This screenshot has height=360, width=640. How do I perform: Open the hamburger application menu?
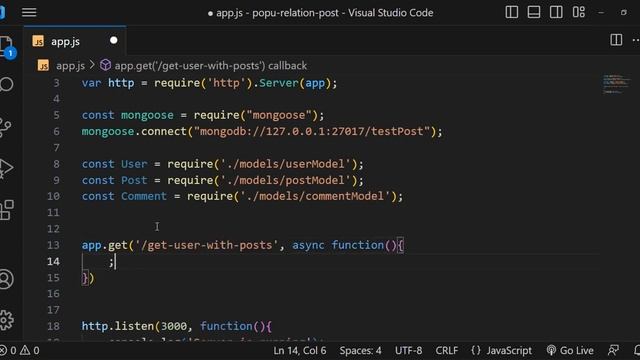[29, 12]
